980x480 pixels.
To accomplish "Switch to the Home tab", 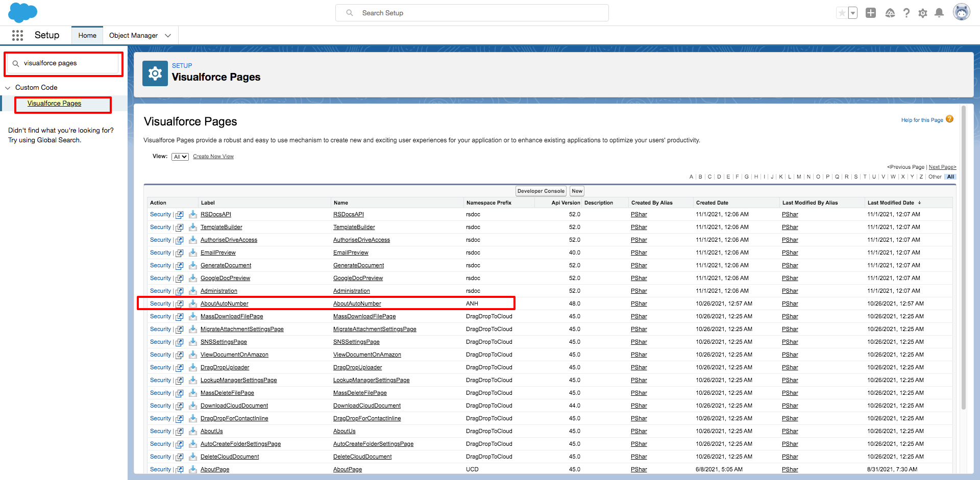I will pyautogui.click(x=87, y=35).
